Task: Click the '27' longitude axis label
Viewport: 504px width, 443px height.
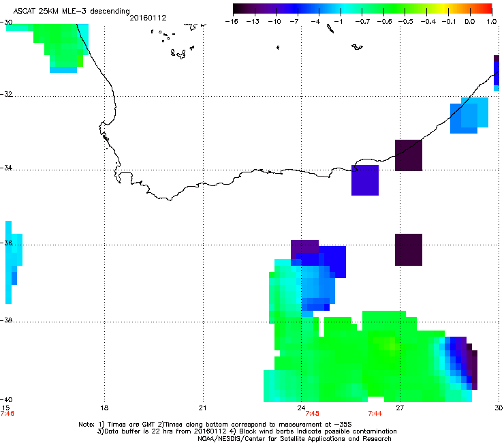Action: 400,408
